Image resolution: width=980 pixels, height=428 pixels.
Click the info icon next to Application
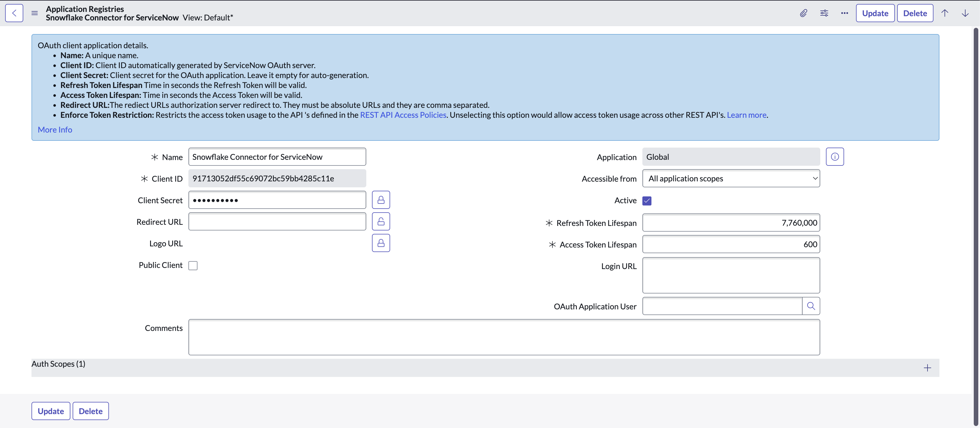(x=835, y=156)
